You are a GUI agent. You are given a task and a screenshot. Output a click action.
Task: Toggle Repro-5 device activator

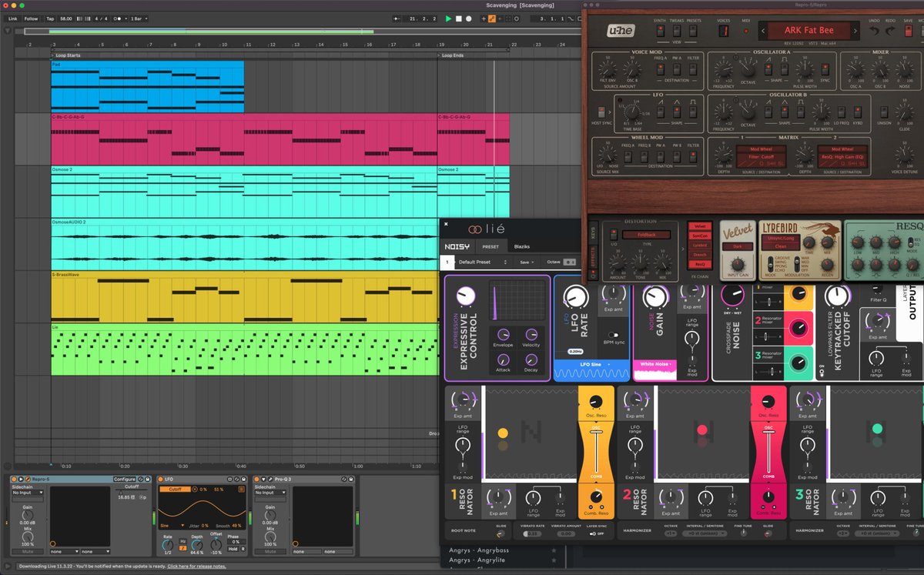pyautogui.click(x=14, y=479)
